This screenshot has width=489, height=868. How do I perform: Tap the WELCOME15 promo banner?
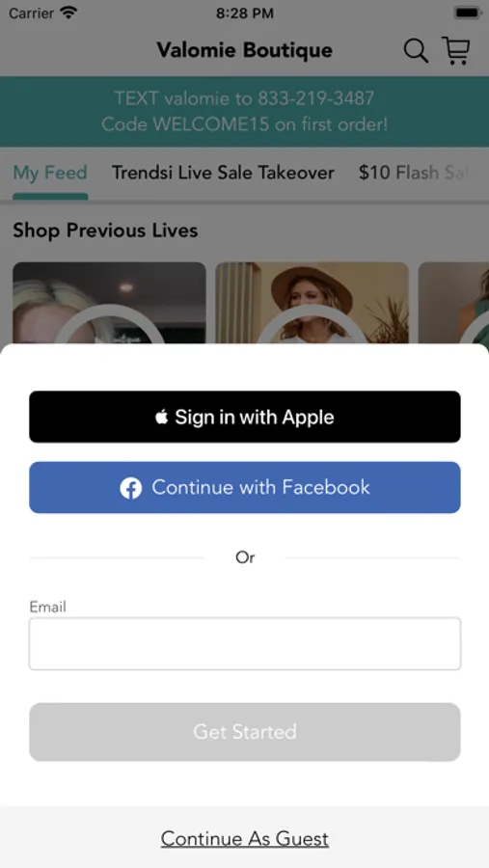tap(244, 111)
